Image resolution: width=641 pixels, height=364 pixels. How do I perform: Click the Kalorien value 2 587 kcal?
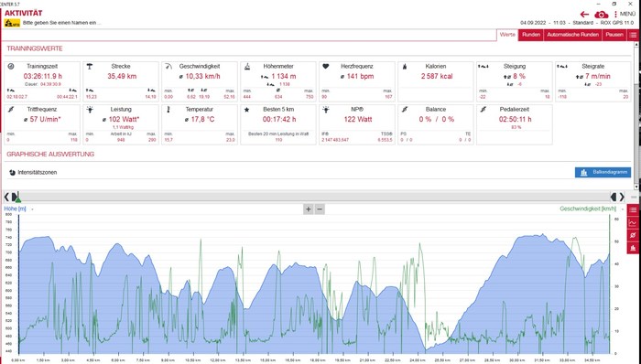tap(437, 76)
